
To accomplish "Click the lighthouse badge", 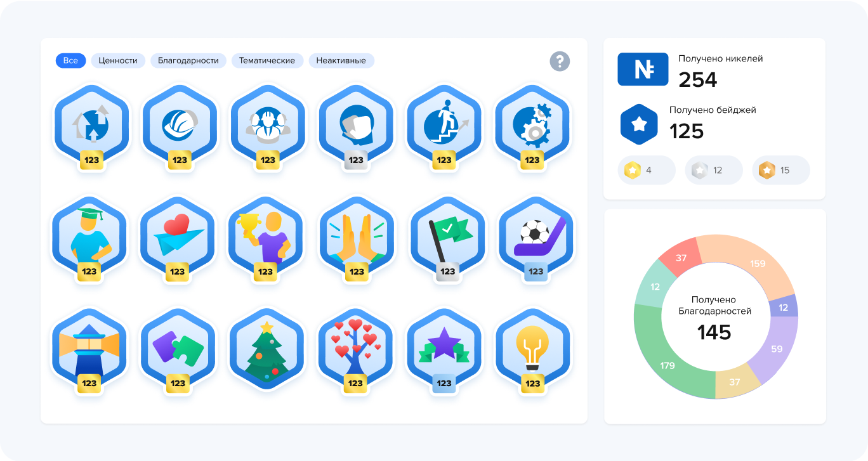I will (89, 347).
